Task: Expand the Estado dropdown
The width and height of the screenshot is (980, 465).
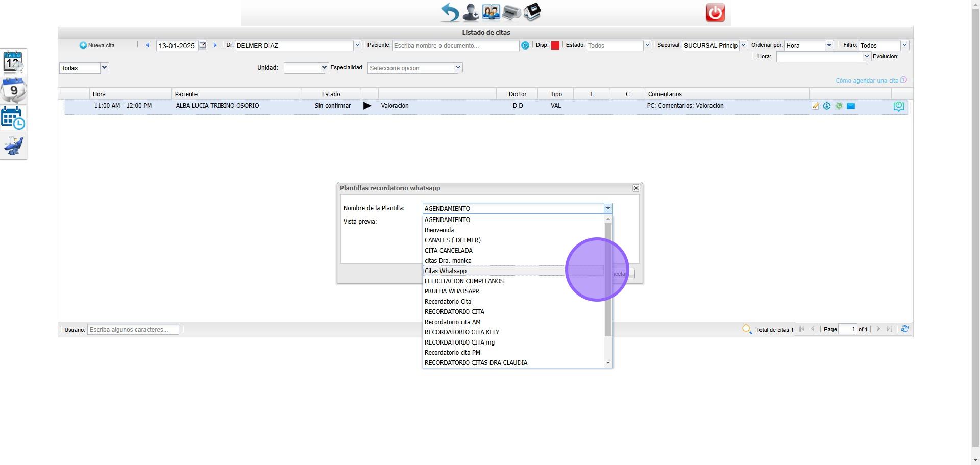Action: 647,45
